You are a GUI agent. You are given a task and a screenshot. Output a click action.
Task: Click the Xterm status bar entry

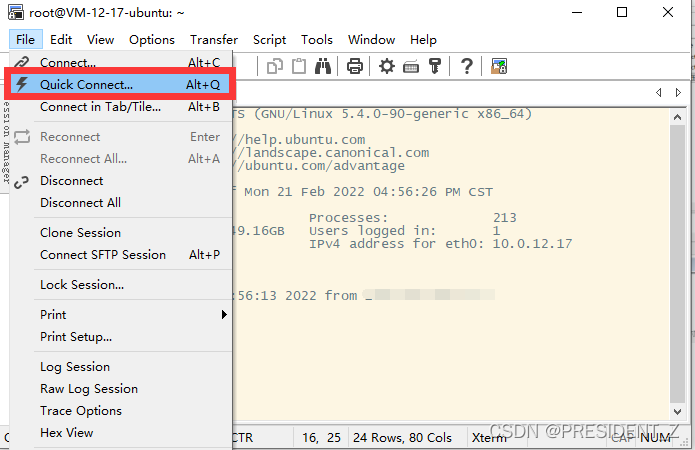(489, 438)
